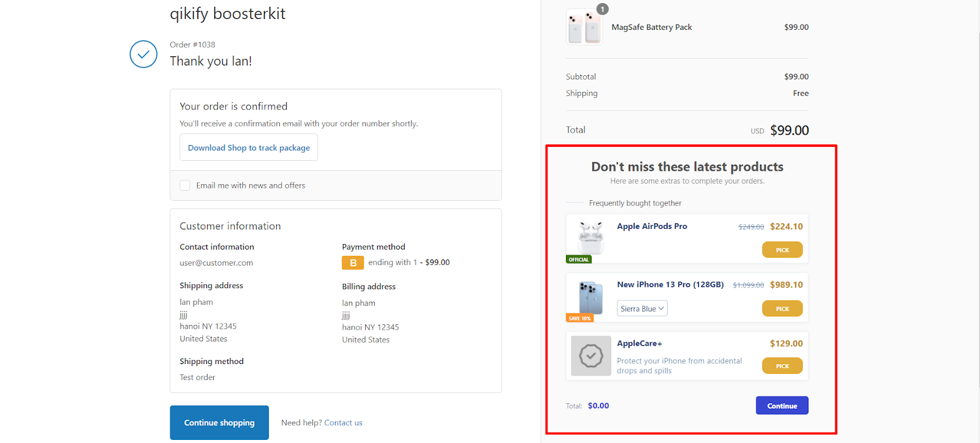This screenshot has width=980, height=443.
Task: Pick the AppleCare+ offer
Action: [x=782, y=366]
